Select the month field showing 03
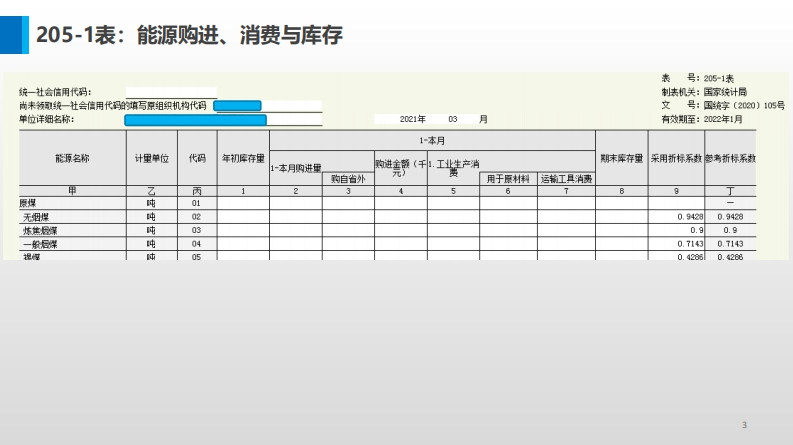 click(452, 119)
